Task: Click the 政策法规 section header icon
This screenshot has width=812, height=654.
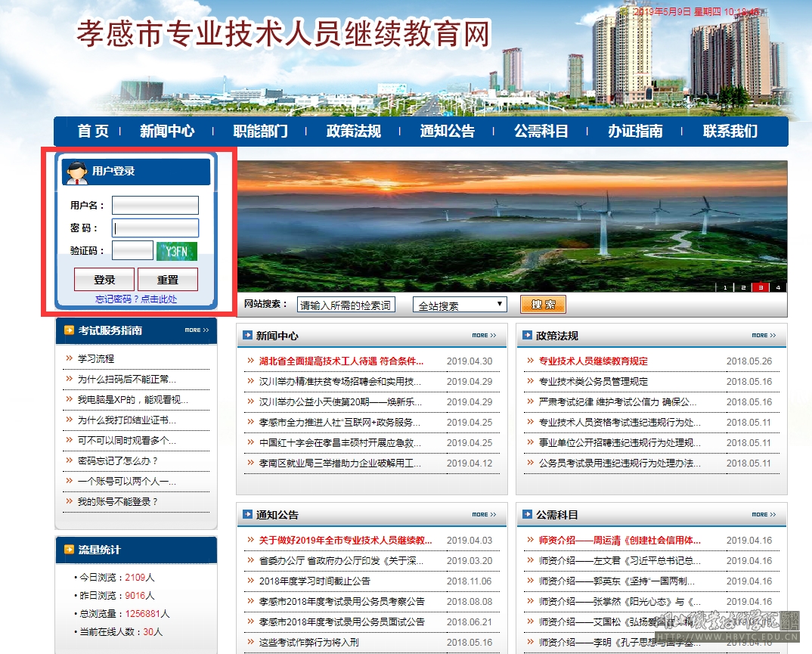Action: (x=527, y=335)
